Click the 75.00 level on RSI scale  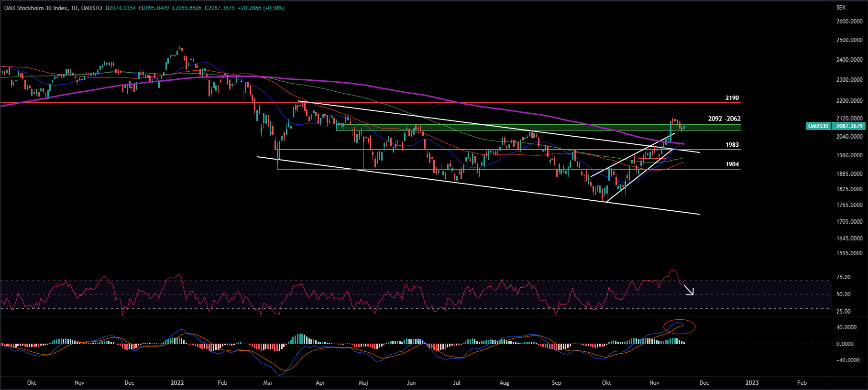point(843,277)
